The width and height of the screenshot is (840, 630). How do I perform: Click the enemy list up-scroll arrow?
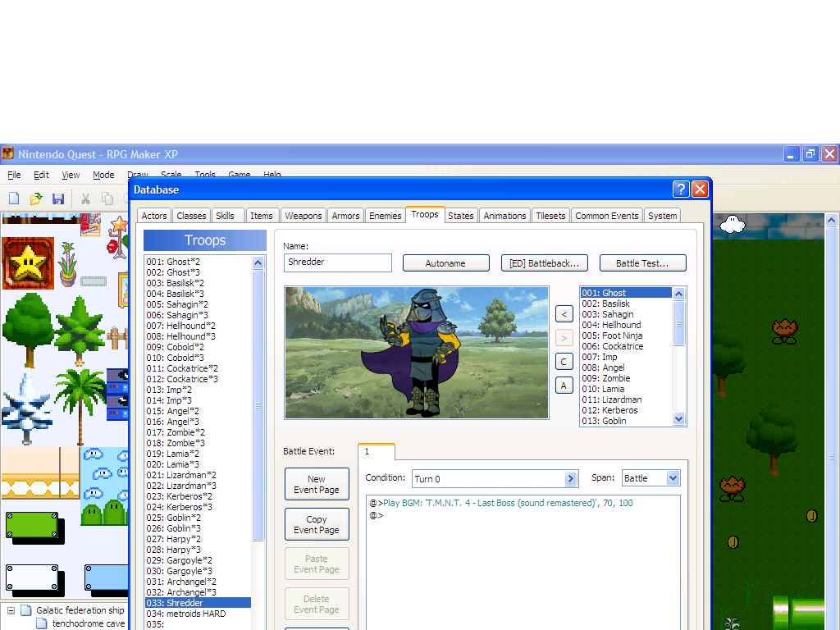(x=678, y=294)
